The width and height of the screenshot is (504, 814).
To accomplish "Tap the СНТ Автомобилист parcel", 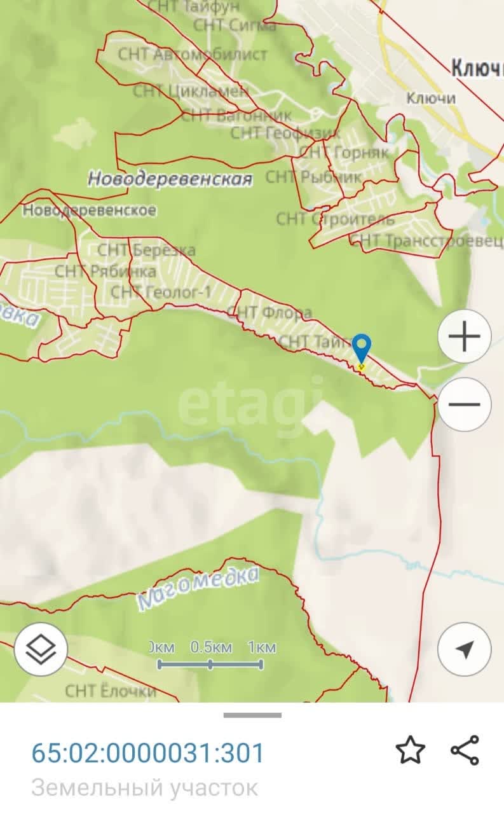I will [x=193, y=55].
